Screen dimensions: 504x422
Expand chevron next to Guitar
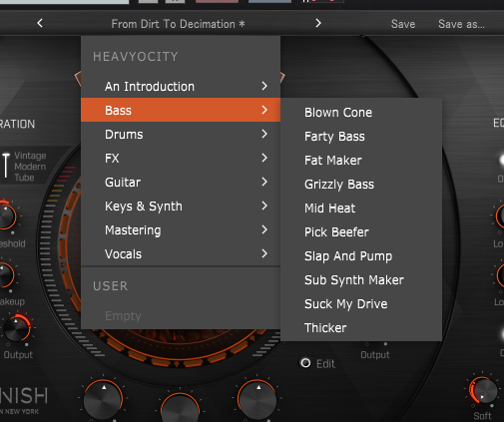click(264, 182)
